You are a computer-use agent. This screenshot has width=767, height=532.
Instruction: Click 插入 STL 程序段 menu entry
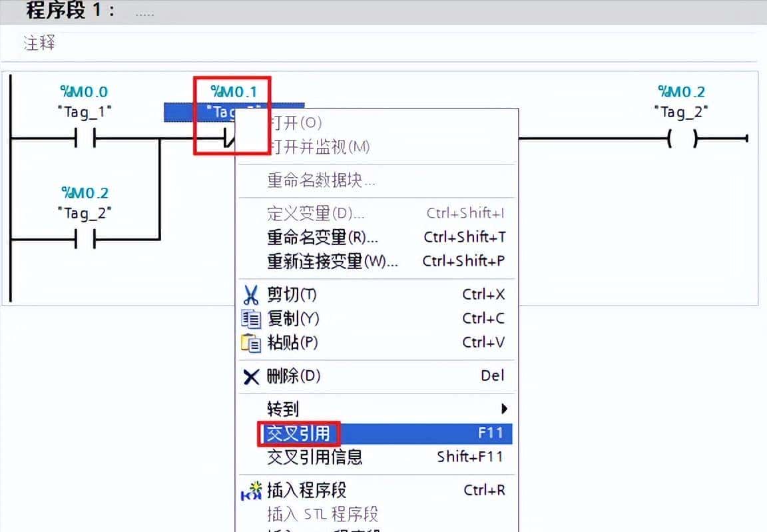(x=376, y=515)
